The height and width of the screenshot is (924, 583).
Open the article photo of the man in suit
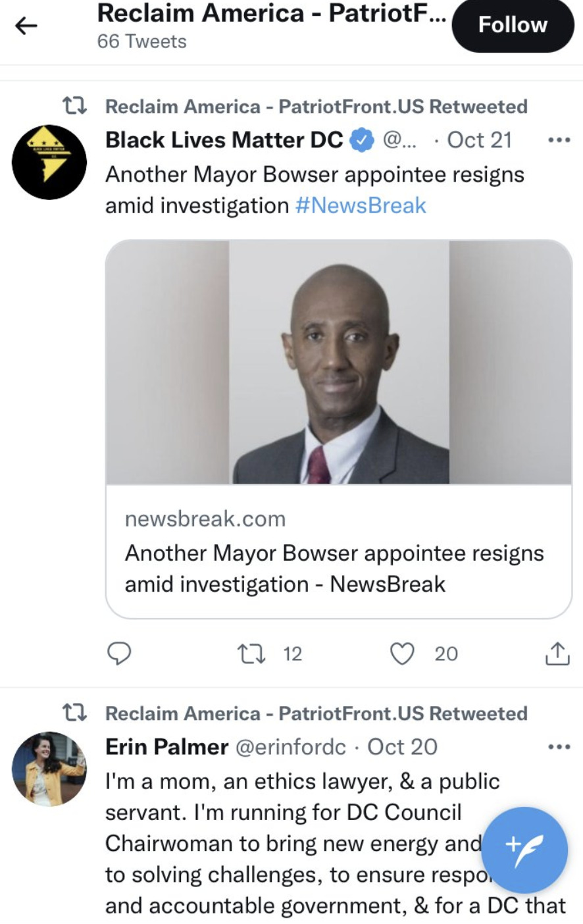point(339,363)
